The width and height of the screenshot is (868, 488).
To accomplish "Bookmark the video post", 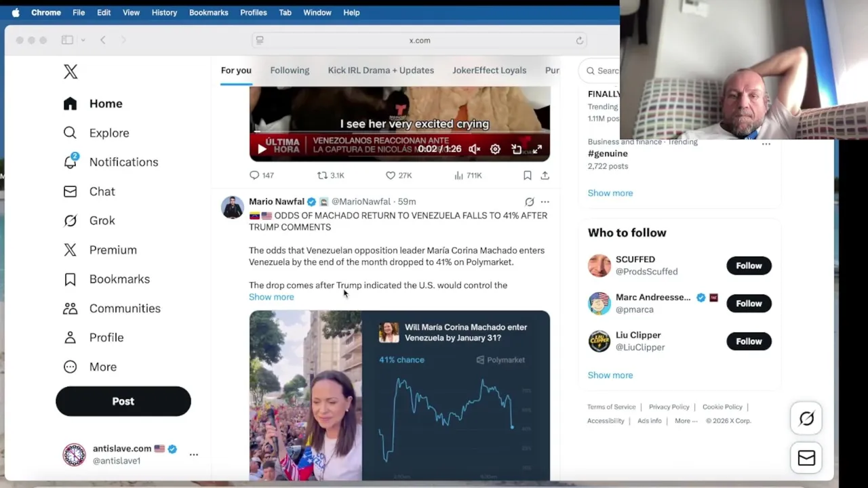I will (527, 175).
